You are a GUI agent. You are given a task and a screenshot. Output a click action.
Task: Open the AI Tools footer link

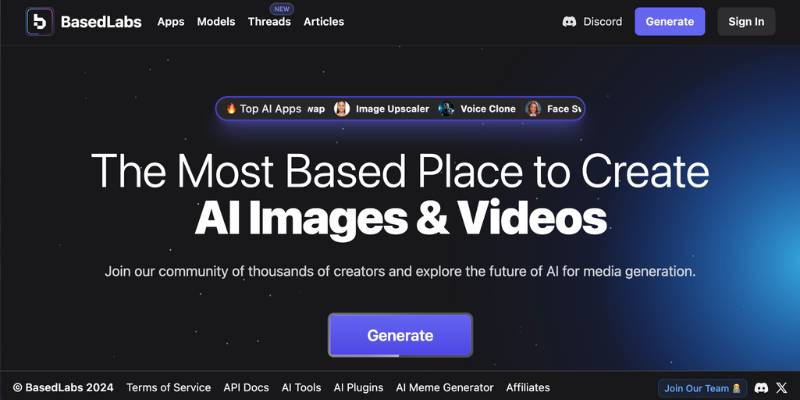[302, 388]
